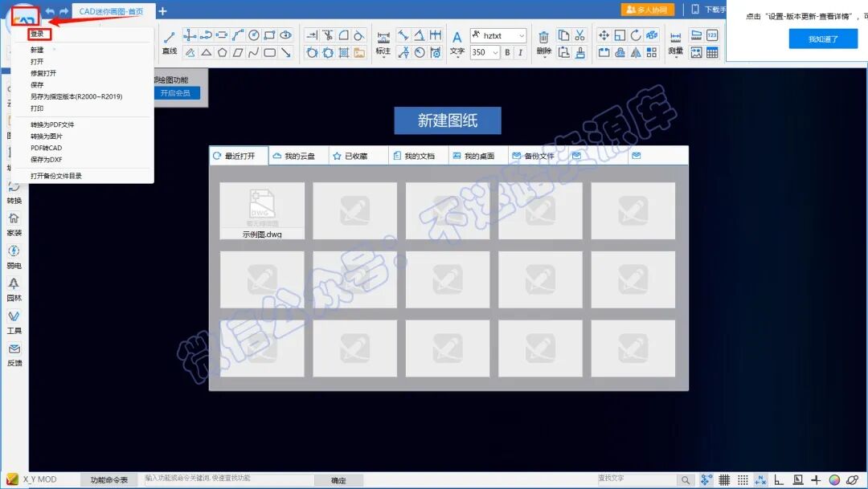Switch to the 我的桌面 tab

[479, 156]
